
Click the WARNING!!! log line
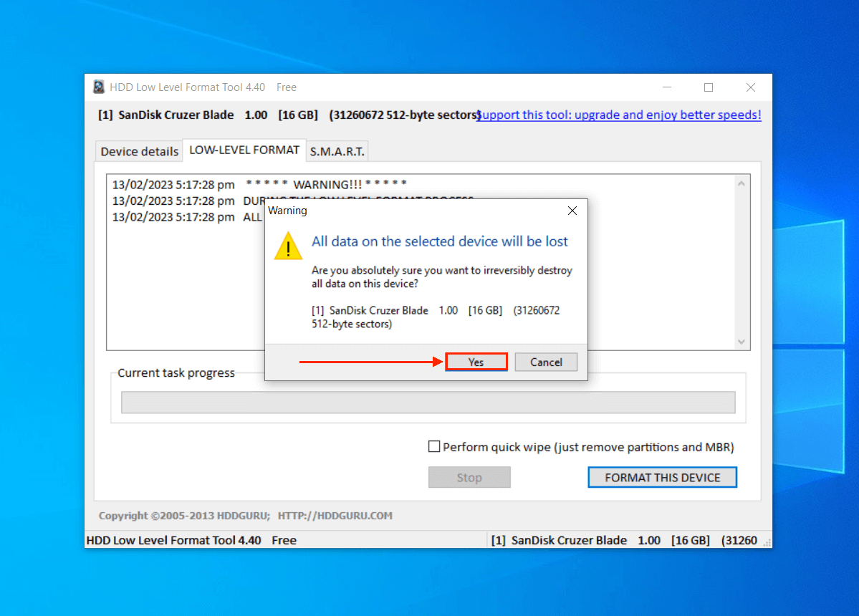tap(259, 185)
